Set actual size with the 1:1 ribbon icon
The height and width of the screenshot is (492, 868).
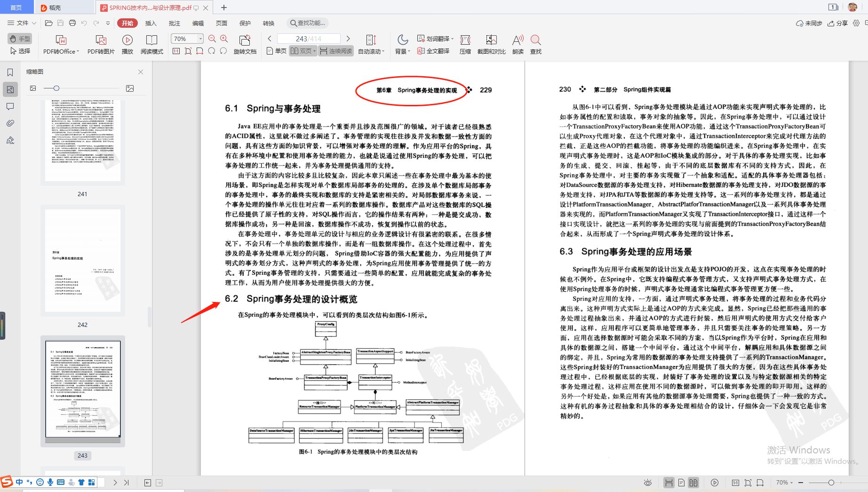[176, 51]
